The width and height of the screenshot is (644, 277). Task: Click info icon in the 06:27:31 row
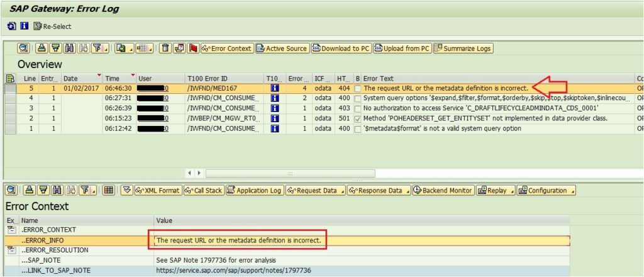pos(275,98)
